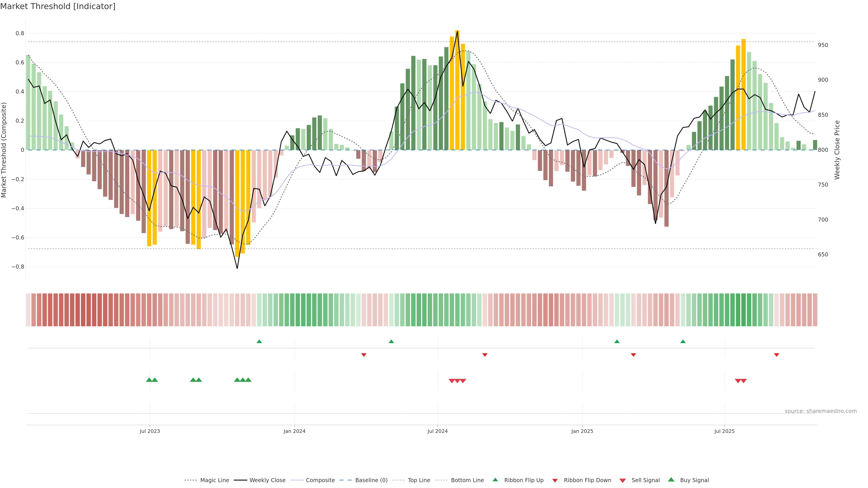Click the Jan 2024 x-axis label
The height and width of the screenshot is (488, 868).
294,431
